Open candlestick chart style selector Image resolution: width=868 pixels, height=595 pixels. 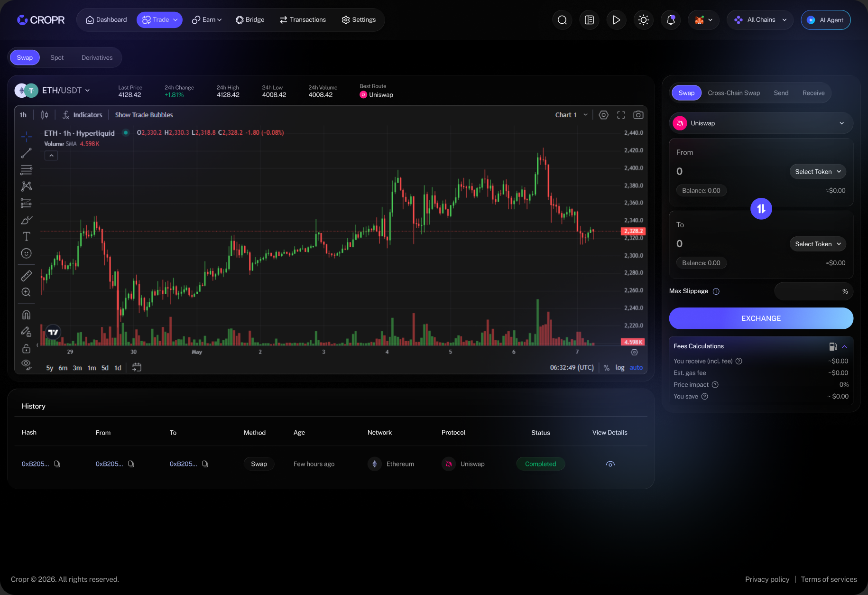coord(45,115)
